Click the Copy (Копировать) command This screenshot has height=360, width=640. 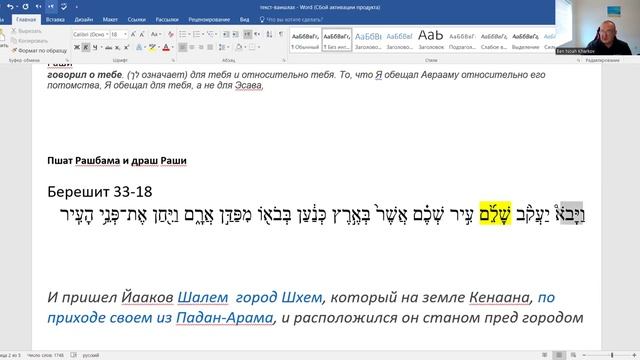point(29,41)
